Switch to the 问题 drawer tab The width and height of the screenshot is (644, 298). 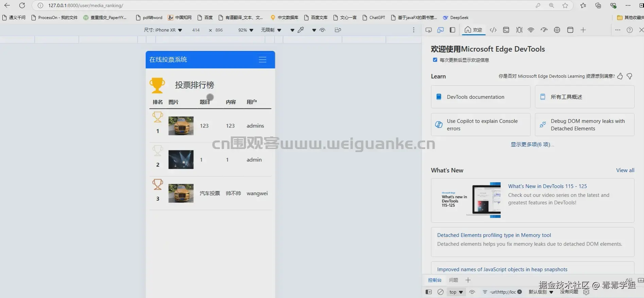[x=453, y=280]
